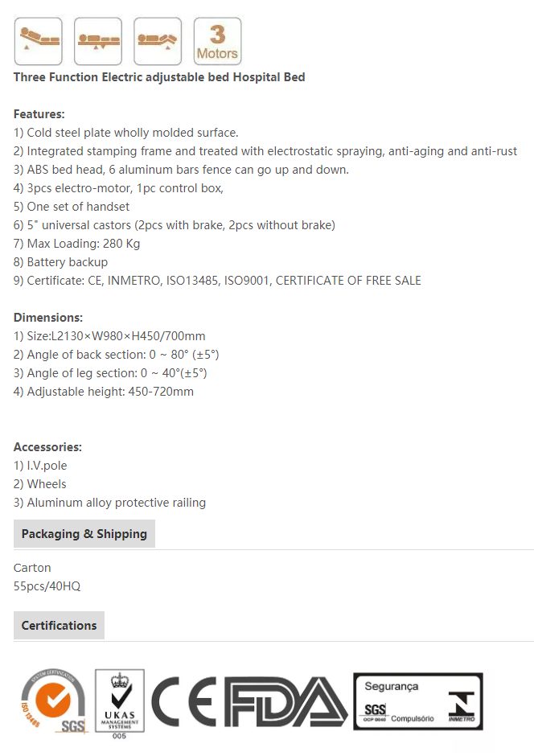Click the Max Loading 280 Kg line
Image resolution: width=534 pixels, height=756 pixels.
pyautogui.click(x=76, y=244)
